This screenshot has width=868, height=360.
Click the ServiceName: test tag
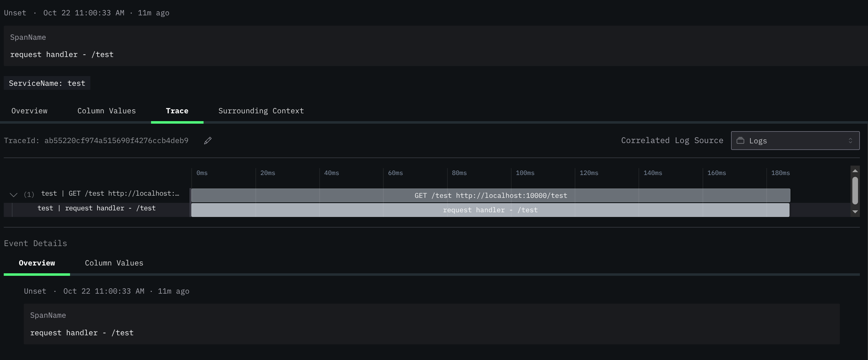click(x=47, y=83)
